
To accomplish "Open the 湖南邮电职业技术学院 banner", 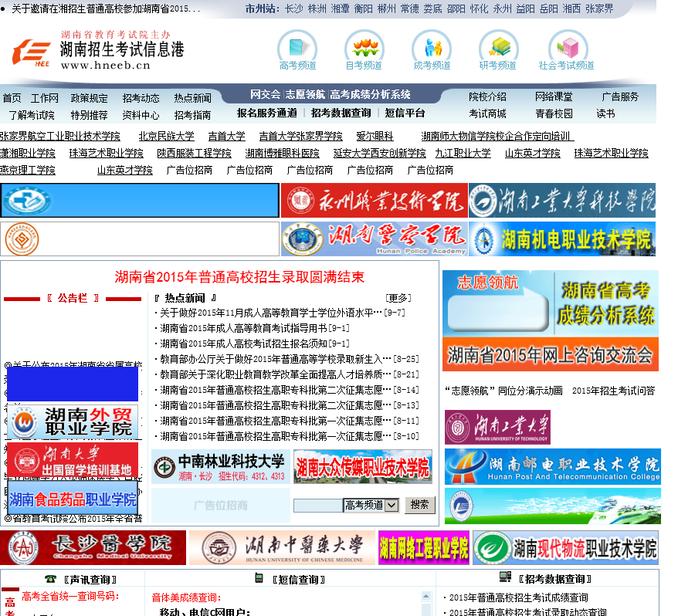I will [553, 466].
